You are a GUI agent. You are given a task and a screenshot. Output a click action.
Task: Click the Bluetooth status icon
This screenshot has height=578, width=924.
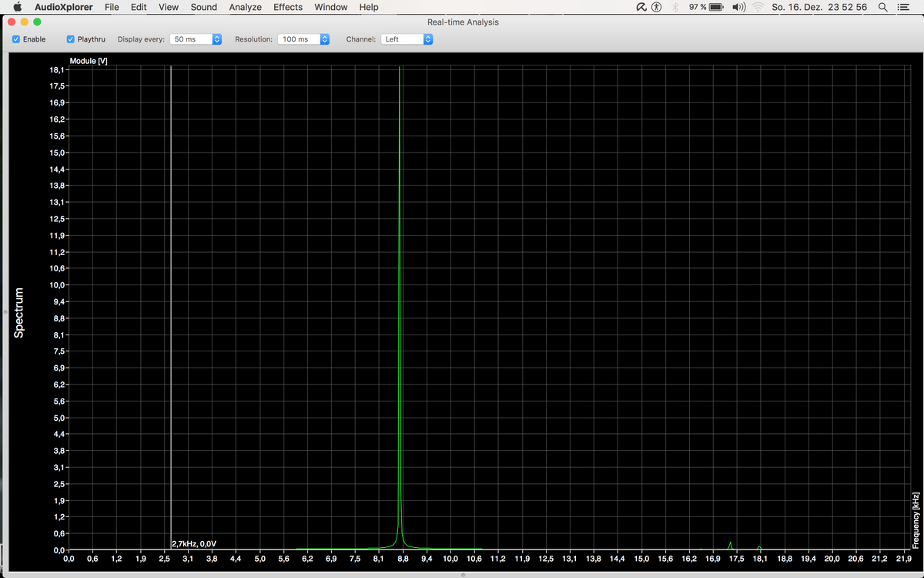tap(675, 7)
